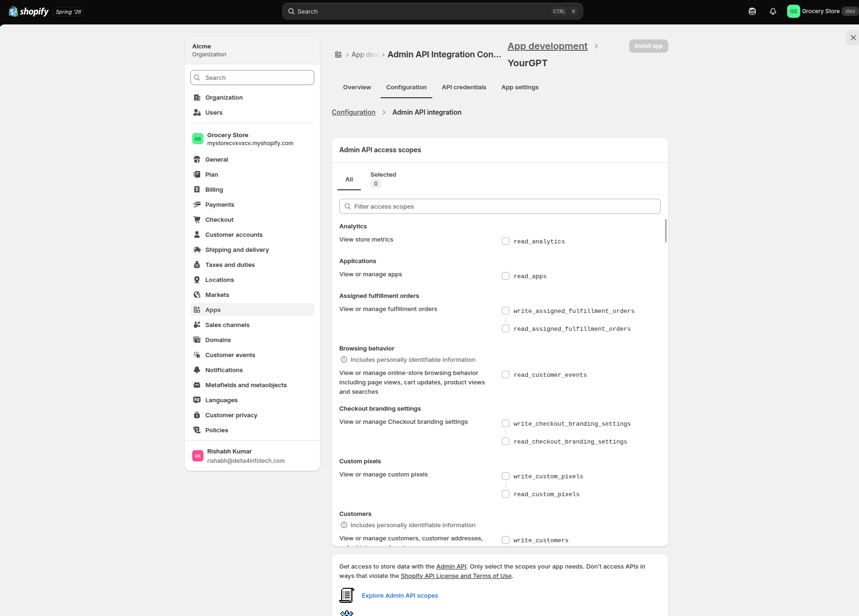The height and width of the screenshot is (616, 859).
Task: Click the Shopify logo in top bar
Action: click(29, 11)
